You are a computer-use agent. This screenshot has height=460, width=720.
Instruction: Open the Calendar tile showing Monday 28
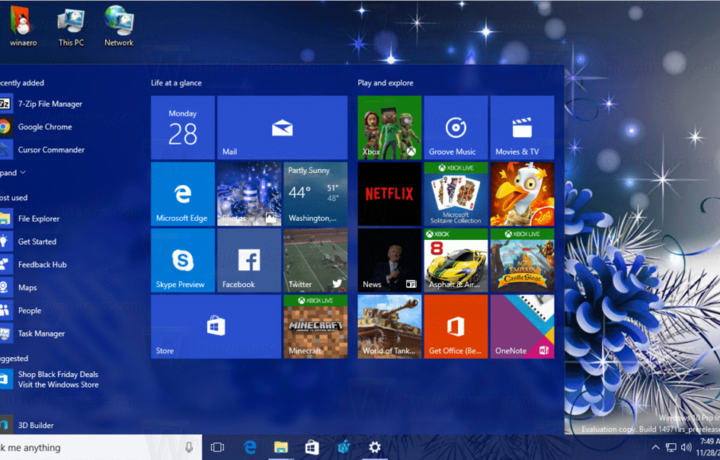point(183,128)
